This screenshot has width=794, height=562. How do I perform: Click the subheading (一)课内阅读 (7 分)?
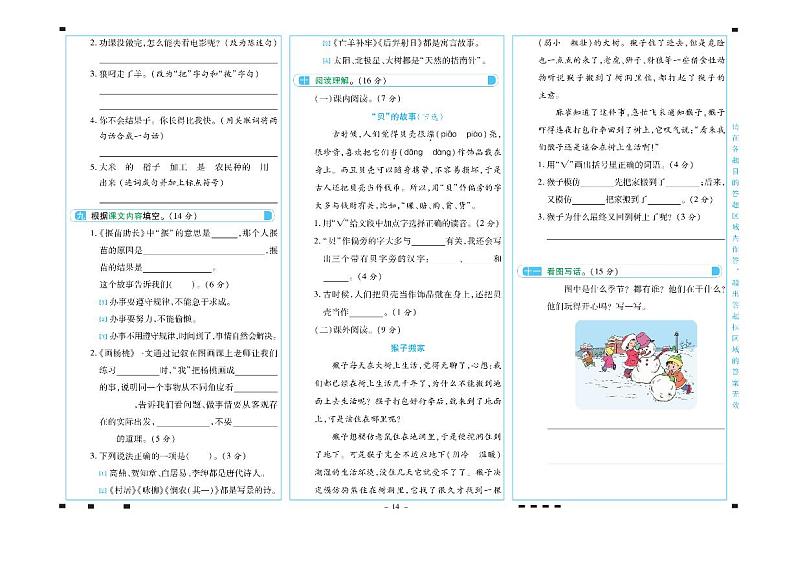click(x=357, y=99)
